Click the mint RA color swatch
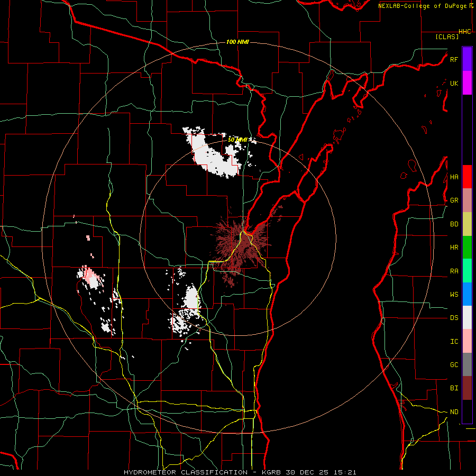 (x=467, y=271)
